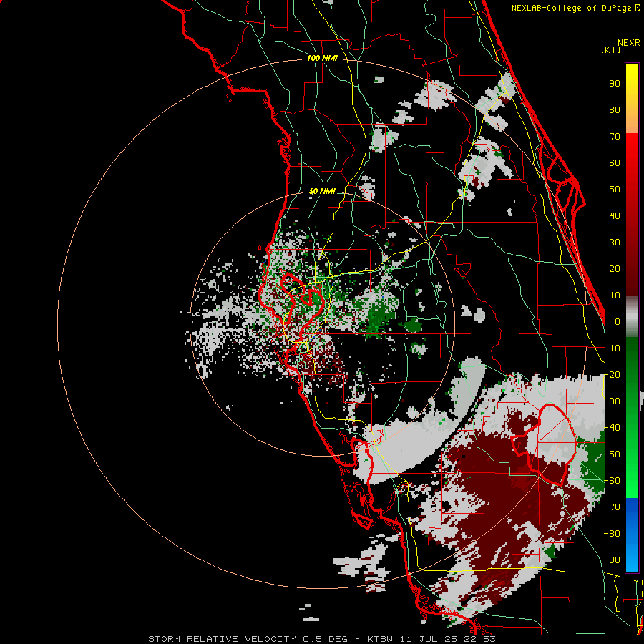Screen dimensions: 644x644
Task: Click the positive 90 scale value
Action: 615,84
